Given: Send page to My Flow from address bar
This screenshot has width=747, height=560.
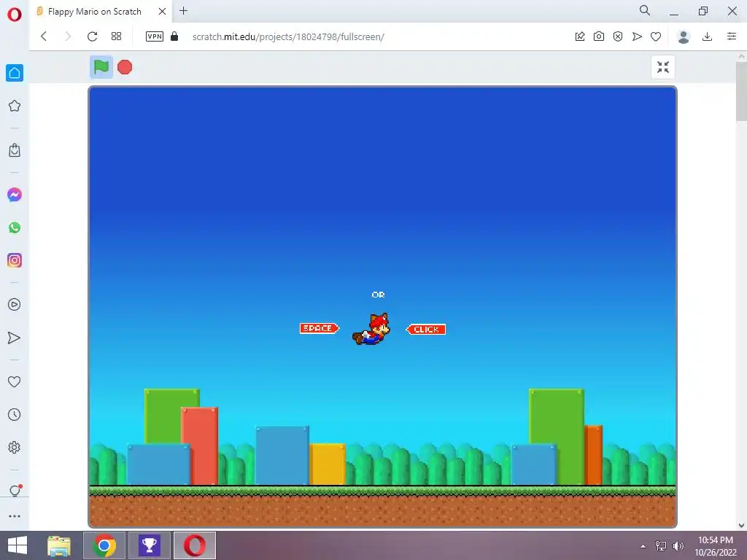Looking at the screenshot, I should (637, 36).
